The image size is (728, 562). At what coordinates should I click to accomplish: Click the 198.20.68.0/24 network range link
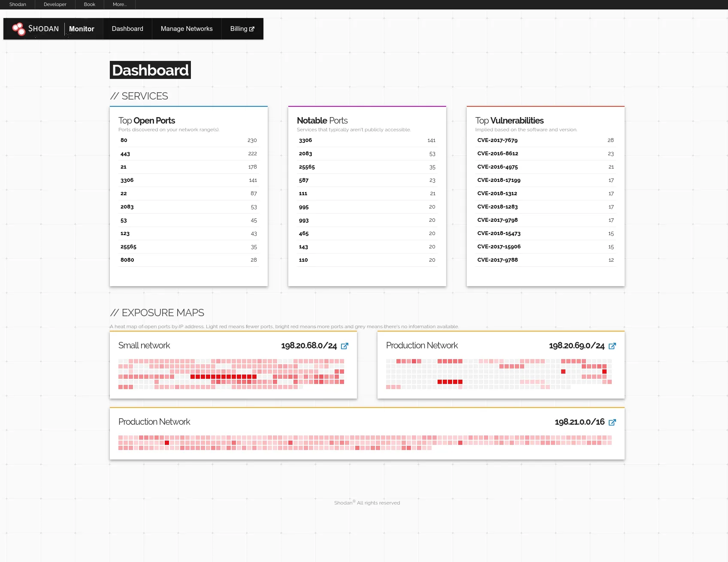tap(308, 345)
